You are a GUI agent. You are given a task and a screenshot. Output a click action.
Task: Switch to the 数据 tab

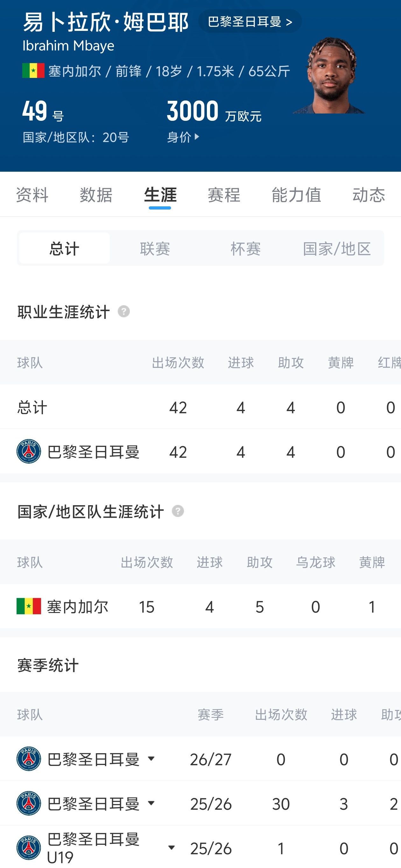pyautogui.click(x=96, y=195)
